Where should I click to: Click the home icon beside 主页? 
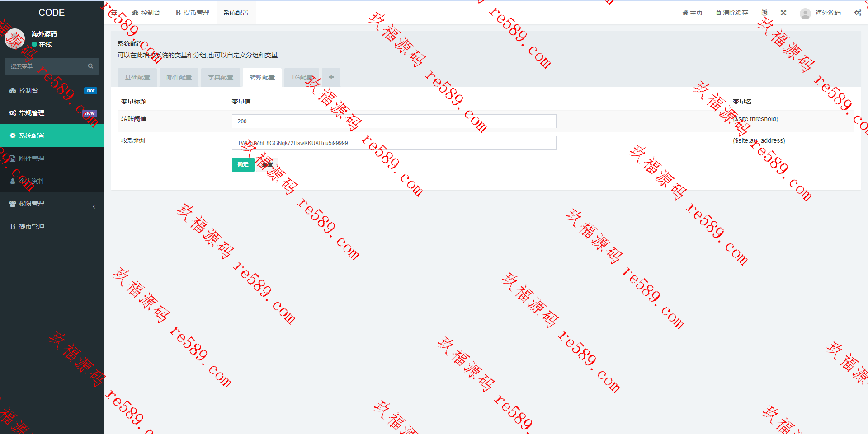coord(685,13)
